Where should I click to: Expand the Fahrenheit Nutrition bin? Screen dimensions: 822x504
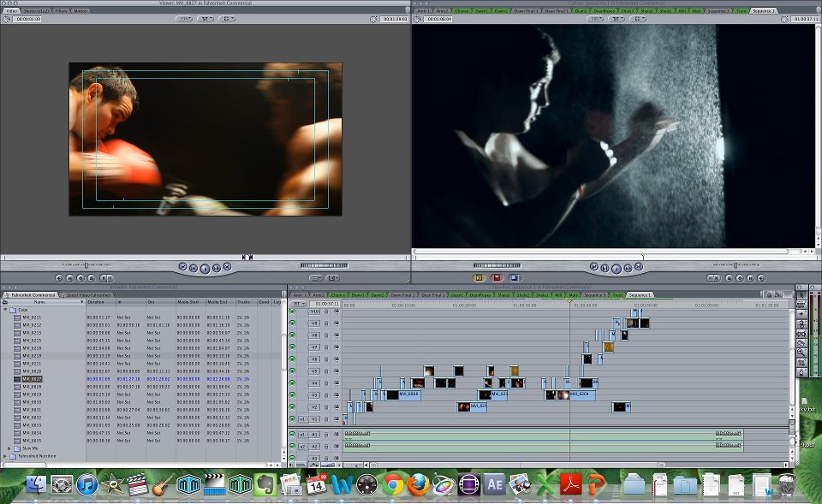pos(6,456)
